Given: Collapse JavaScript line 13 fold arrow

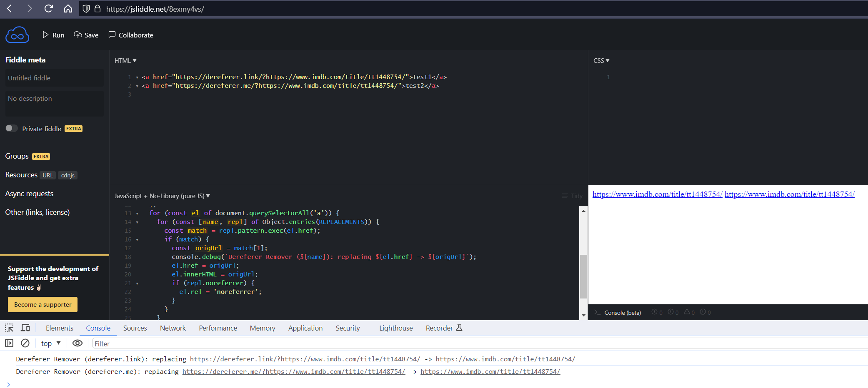Looking at the screenshot, I should (137, 214).
